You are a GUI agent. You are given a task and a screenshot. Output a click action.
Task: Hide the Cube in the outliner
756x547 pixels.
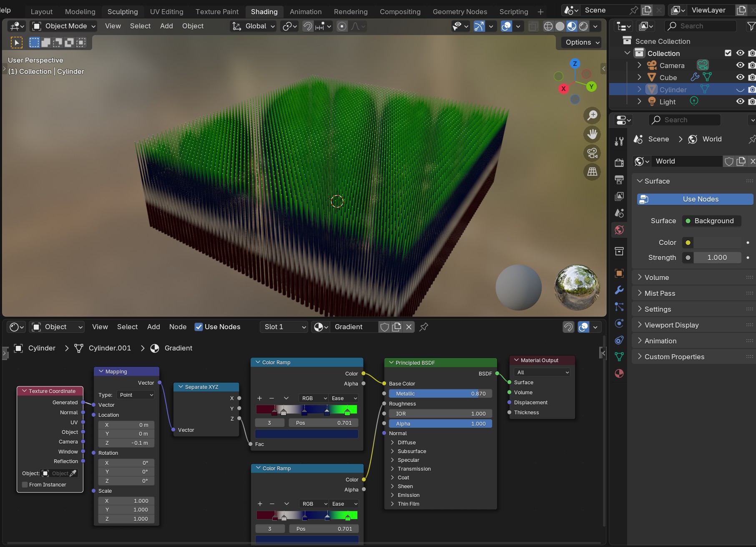pos(740,78)
